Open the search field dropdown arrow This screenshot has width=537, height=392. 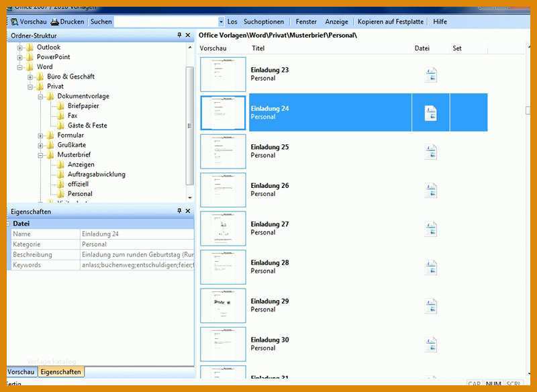tap(221, 21)
